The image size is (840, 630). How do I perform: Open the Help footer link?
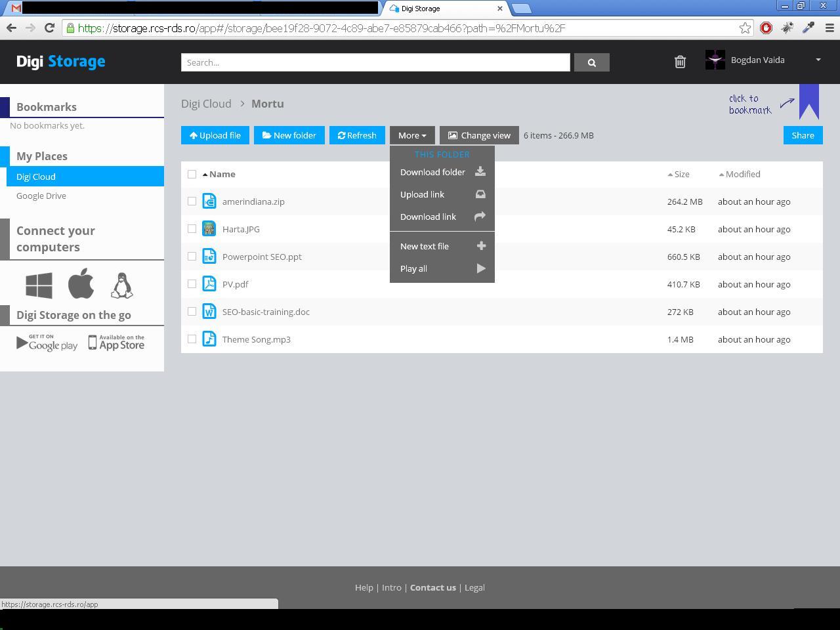click(x=364, y=587)
